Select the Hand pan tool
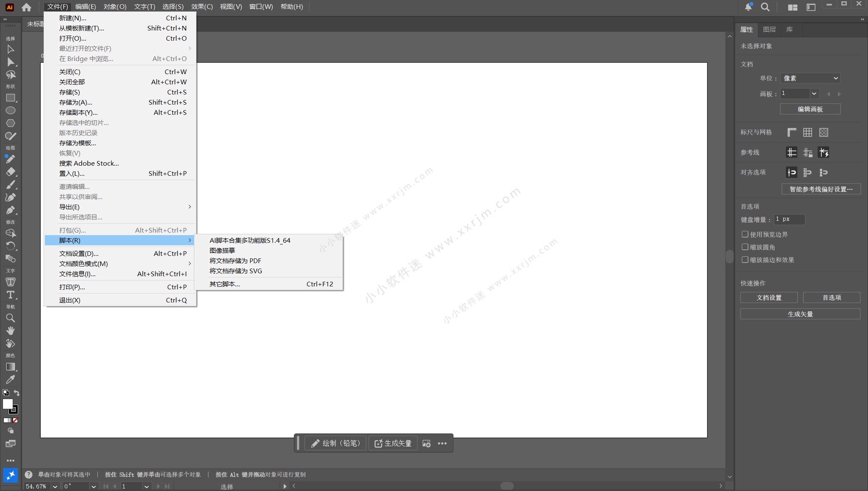 pos(11,330)
